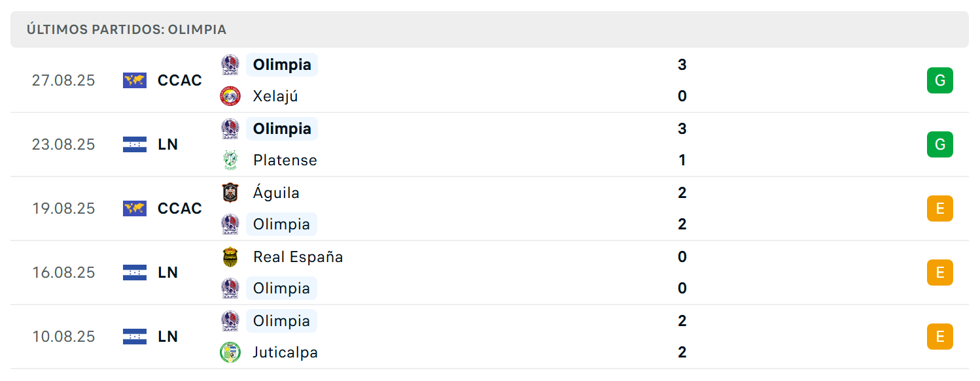Click the Juticalpa team crest icon
The image size is (980, 381).
tap(230, 352)
